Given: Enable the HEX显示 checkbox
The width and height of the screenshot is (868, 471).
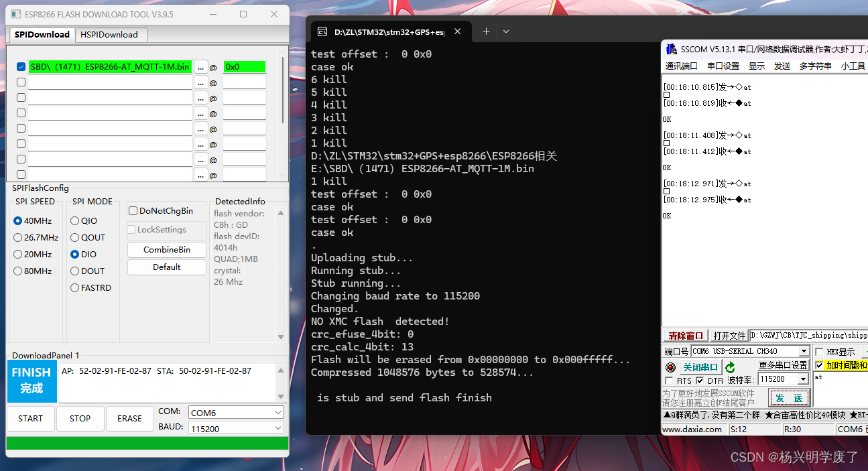Looking at the screenshot, I should click(818, 351).
